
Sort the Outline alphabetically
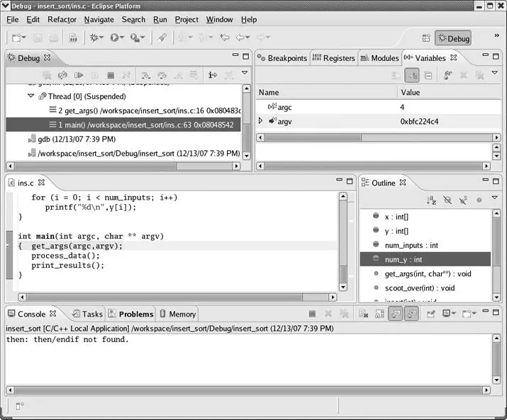[430, 200]
